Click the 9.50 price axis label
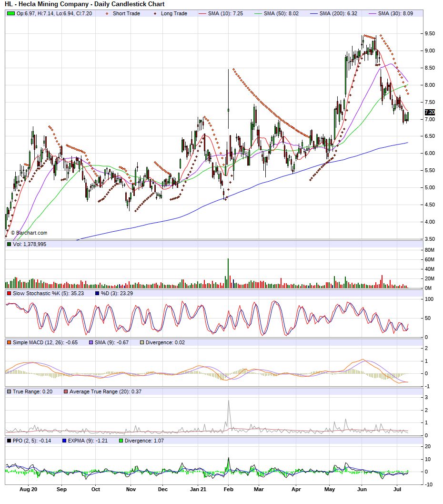Screen dimensions: 443x504 (430, 34)
